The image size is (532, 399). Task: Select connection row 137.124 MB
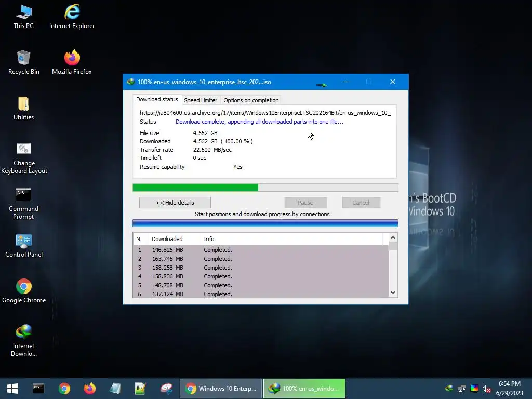pyautogui.click(x=261, y=294)
